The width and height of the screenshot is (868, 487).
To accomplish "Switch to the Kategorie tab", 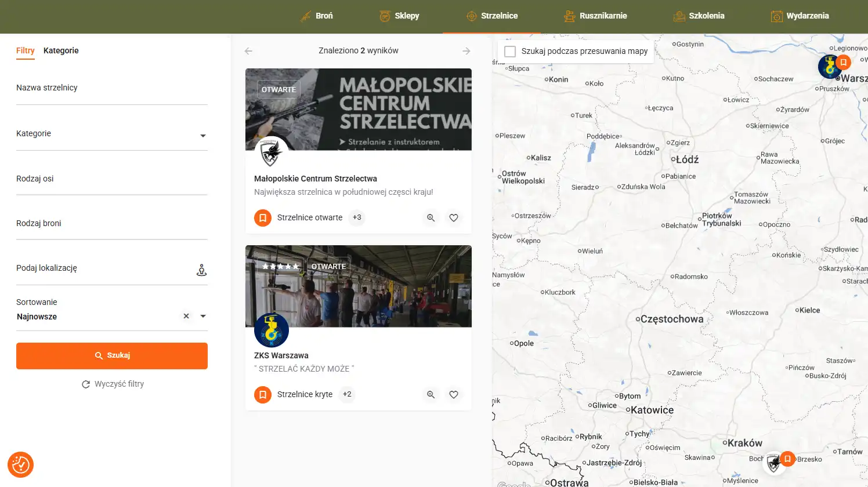I will coord(61,50).
